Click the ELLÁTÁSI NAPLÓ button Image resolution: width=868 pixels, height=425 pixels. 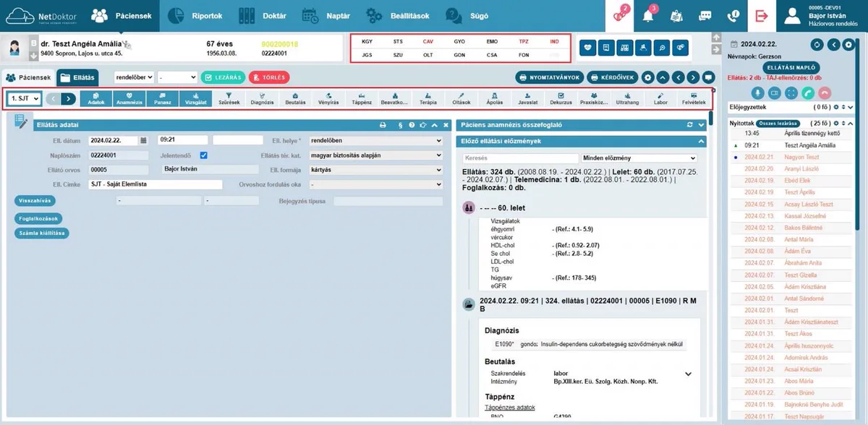[x=791, y=67]
